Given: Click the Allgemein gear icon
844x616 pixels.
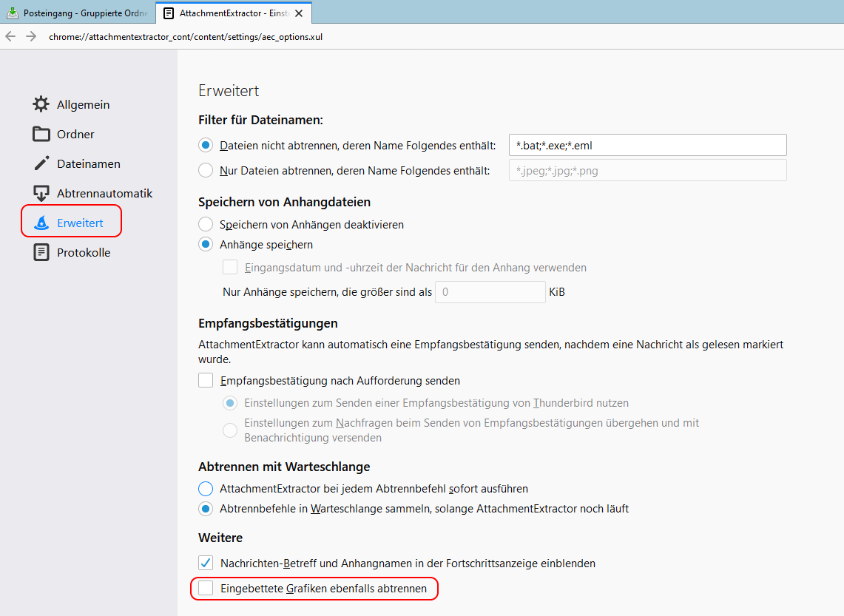Looking at the screenshot, I should [x=41, y=104].
